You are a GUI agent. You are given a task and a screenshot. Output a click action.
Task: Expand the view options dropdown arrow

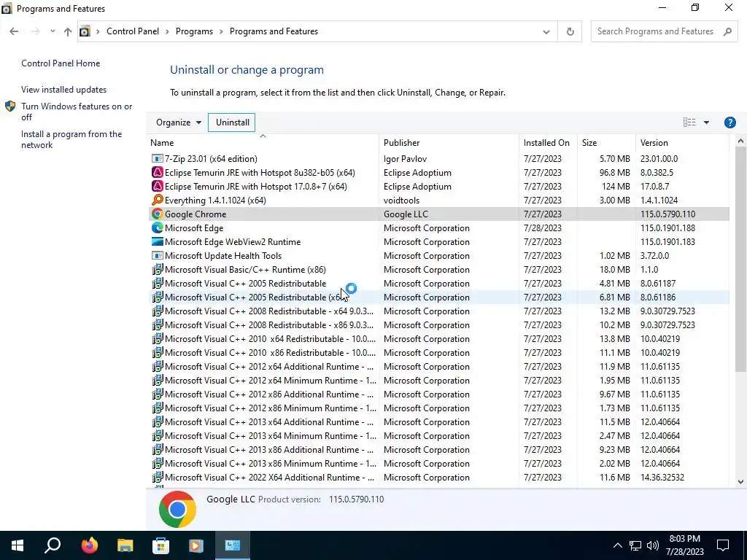pyautogui.click(x=706, y=122)
